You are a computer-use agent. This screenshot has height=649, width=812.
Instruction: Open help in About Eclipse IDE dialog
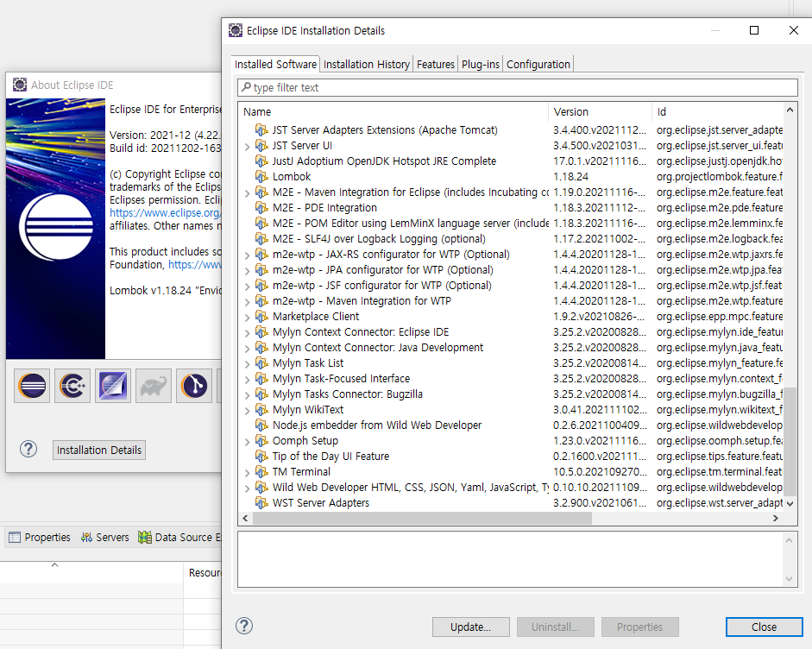[28, 449]
